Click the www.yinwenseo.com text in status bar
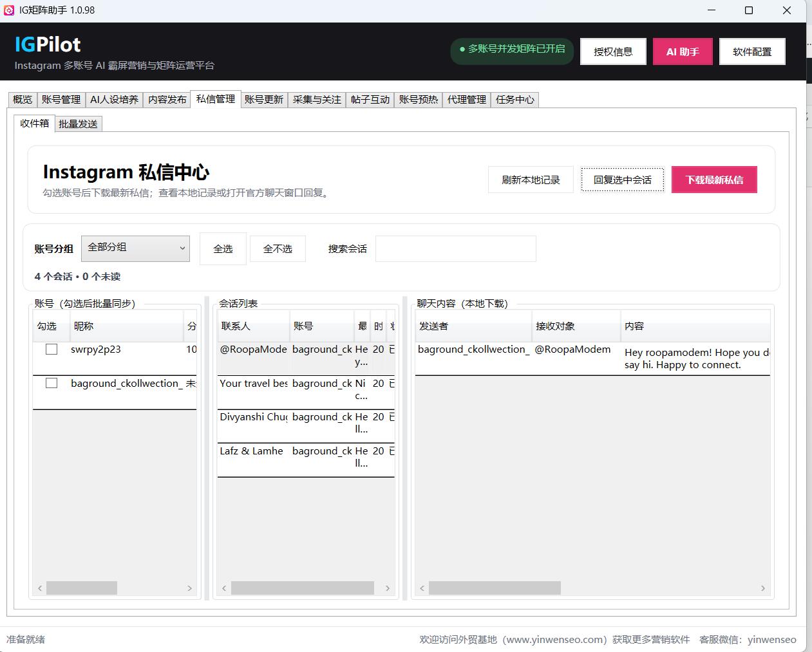812x652 pixels. click(554, 639)
